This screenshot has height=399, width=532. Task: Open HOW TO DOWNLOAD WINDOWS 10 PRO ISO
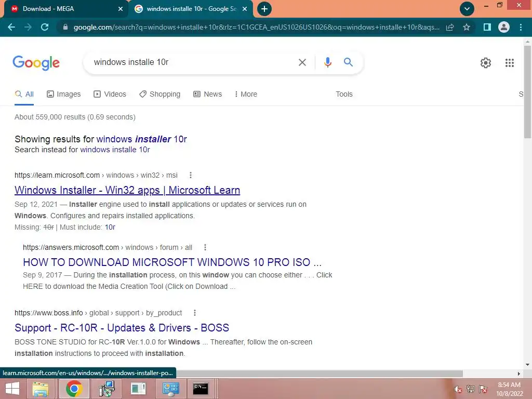[172, 262]
